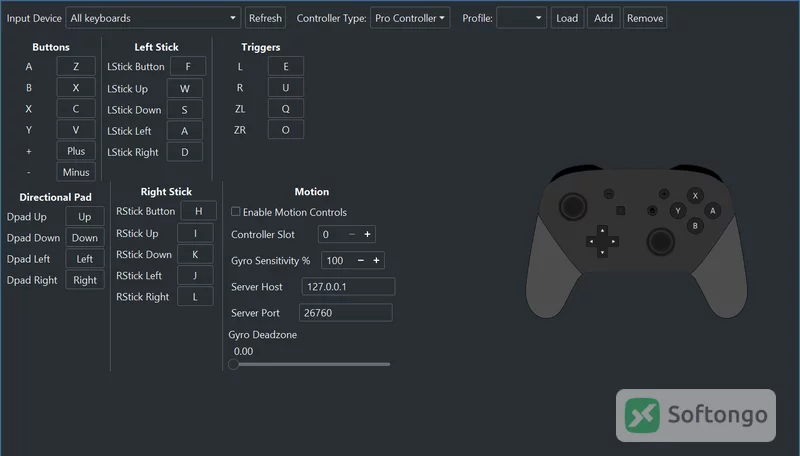Increase Controller Slot with plus
Screen dimensions: 800x456
[x=367, y=234]
